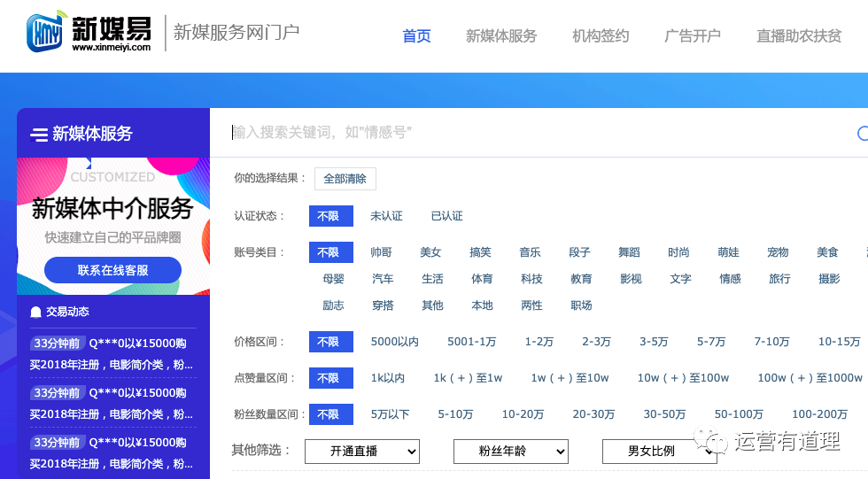The image size is (868, 479).
Task: Click the search magnifier icon
Action: coord(863,133)
